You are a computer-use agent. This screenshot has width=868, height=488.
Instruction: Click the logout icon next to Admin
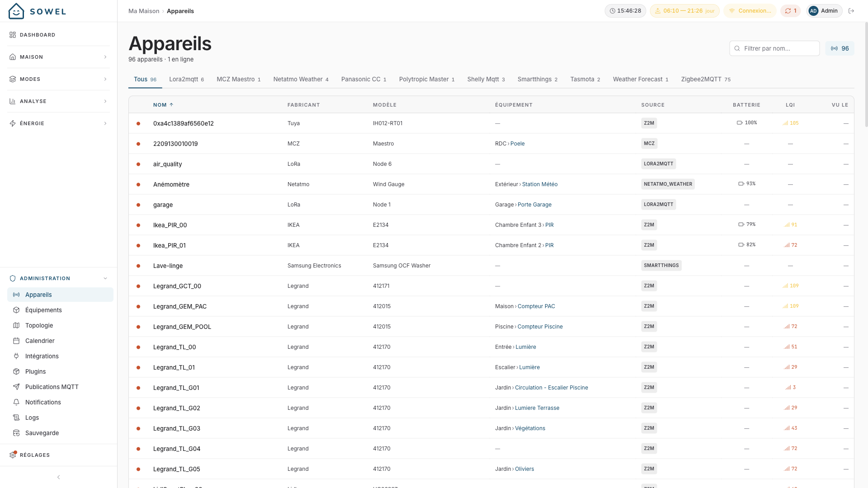click(851, 11)
